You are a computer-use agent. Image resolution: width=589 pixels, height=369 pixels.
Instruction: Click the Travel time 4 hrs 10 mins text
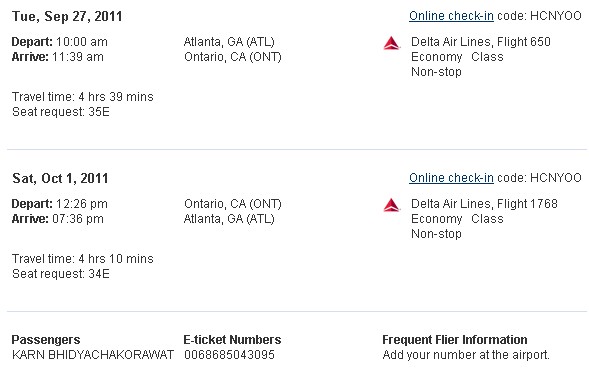pos(83,259)
